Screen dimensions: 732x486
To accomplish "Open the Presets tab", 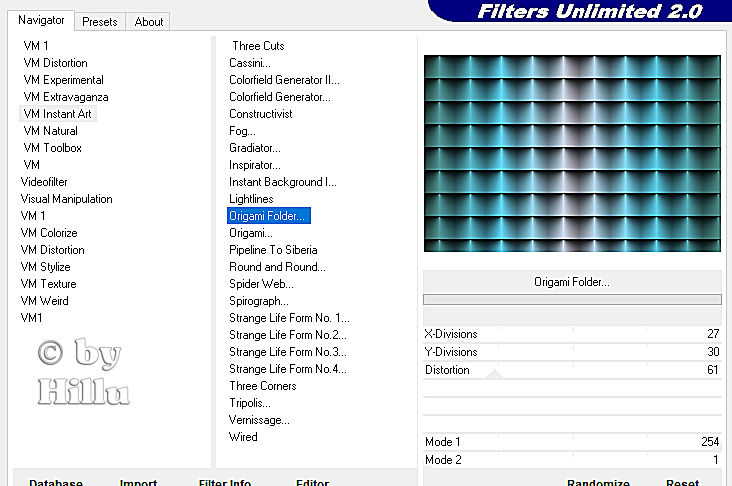I will 99,22.
